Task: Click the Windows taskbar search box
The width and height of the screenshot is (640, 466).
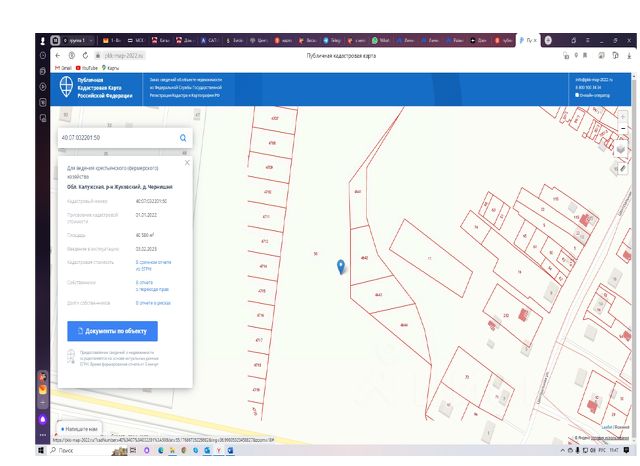Action: [80, 451]
